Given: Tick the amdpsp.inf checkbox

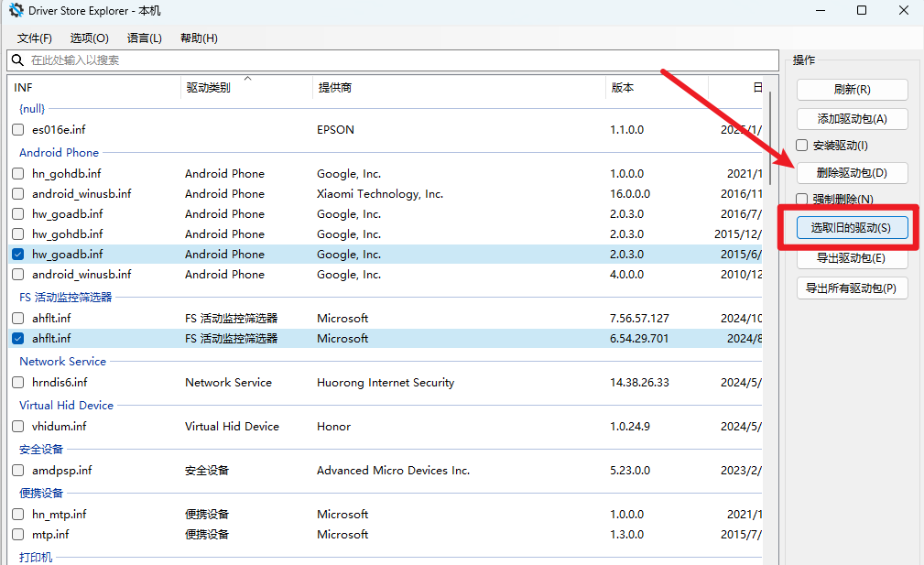Looking at the screenshot, I should (x=18, y=470).
